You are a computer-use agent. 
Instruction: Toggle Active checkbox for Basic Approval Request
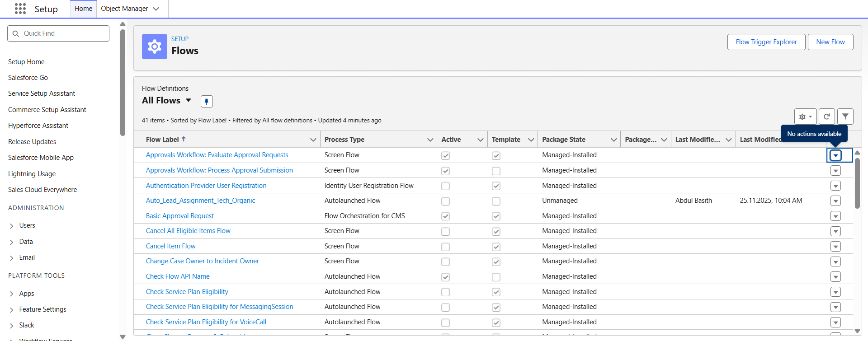pyautogui.click(x=445, y=216)
